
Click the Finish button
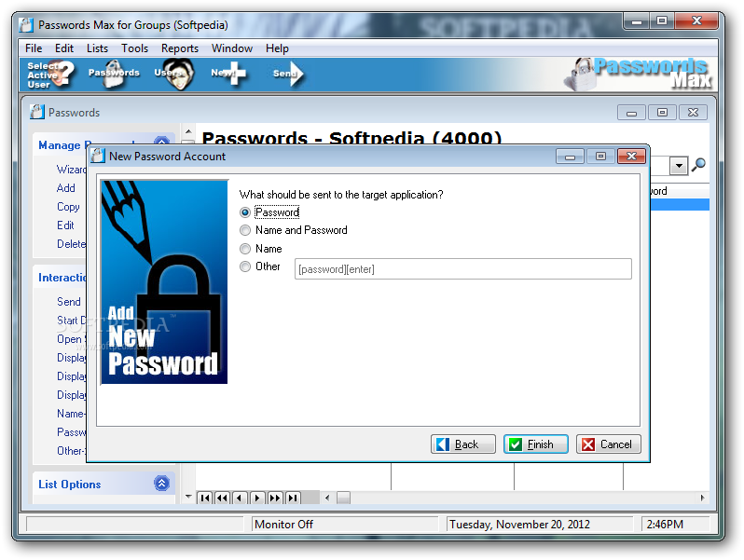tap(536, 444)
